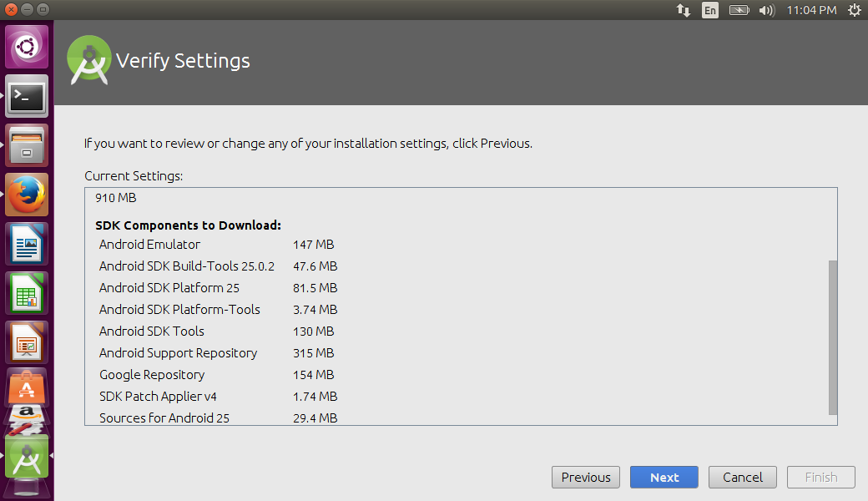Click the Android Studio logo in header

[x=88, y=60]
